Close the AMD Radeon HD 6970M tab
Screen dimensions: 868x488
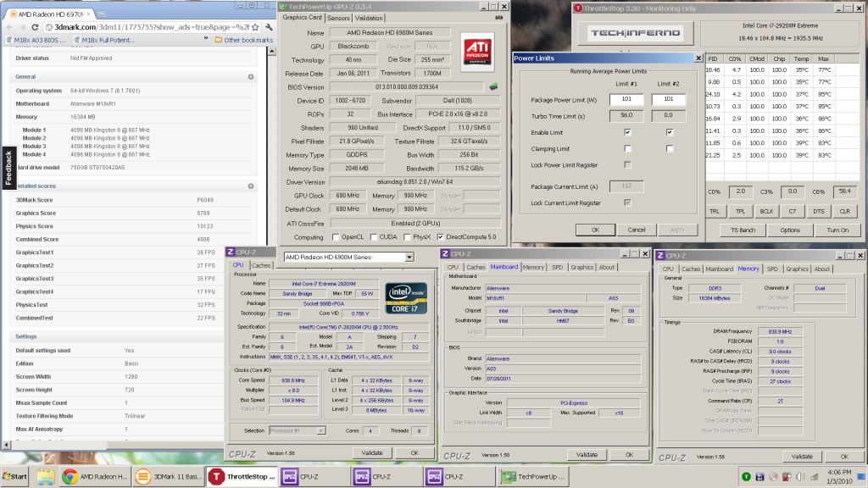pyautogui.click(x=88, y=14)
